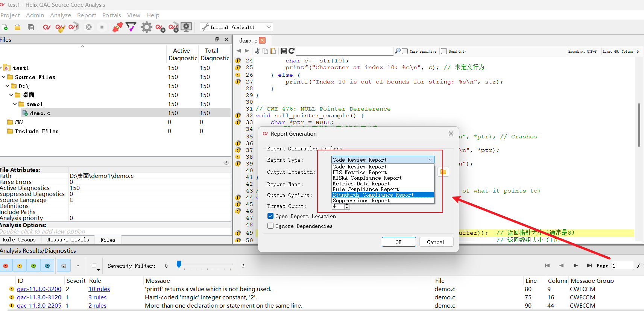The width and height of the screenshot is (644, 311).
Task: Click Cancel in Report Generation dialog
Action: click(x=436, y=242)
